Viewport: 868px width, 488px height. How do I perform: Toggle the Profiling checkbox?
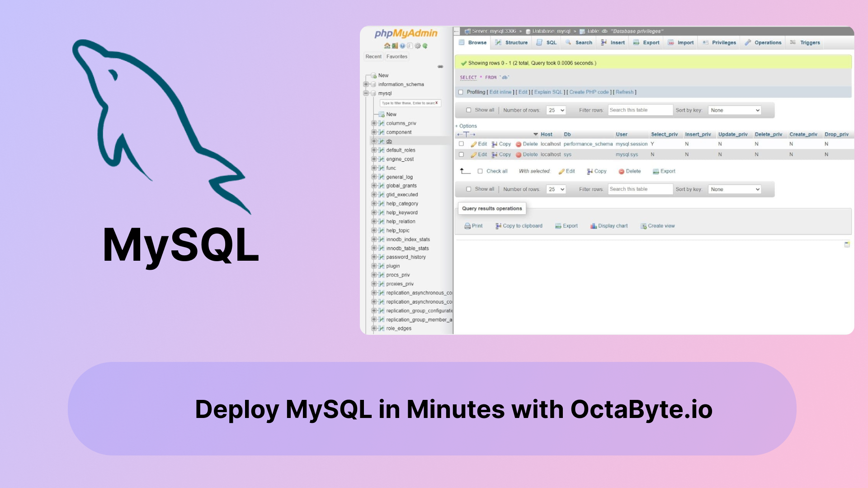pos(461,92)
